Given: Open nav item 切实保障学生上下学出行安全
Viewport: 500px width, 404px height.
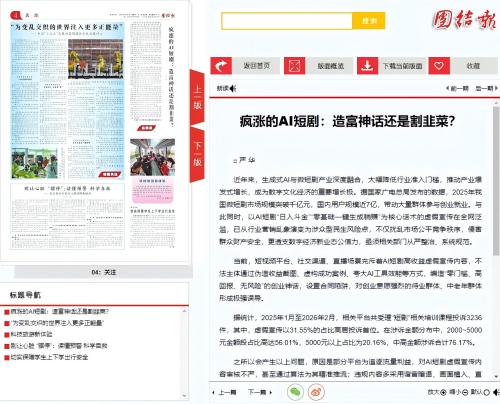Looking at the screenshot, I should click(49, 357).
